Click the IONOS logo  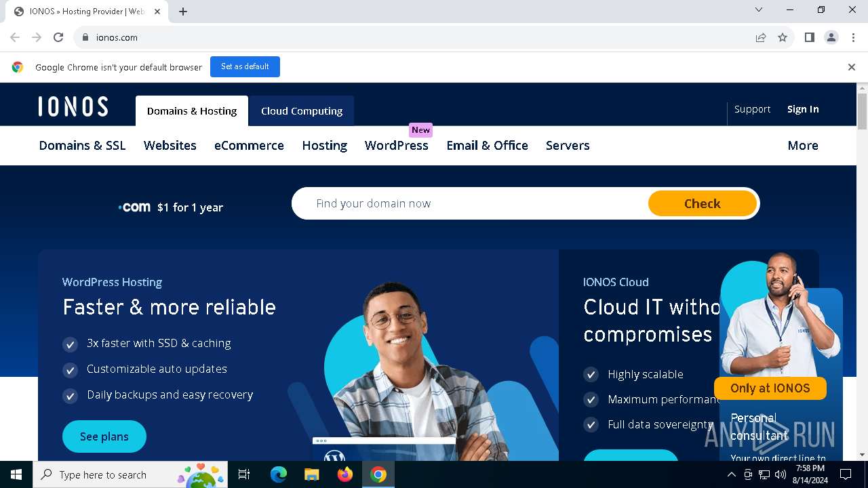tap(73, 107)
